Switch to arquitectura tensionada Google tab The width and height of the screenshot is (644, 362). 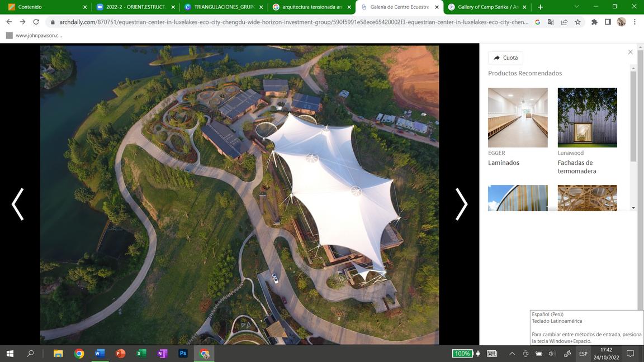click(x=312, y=7)
